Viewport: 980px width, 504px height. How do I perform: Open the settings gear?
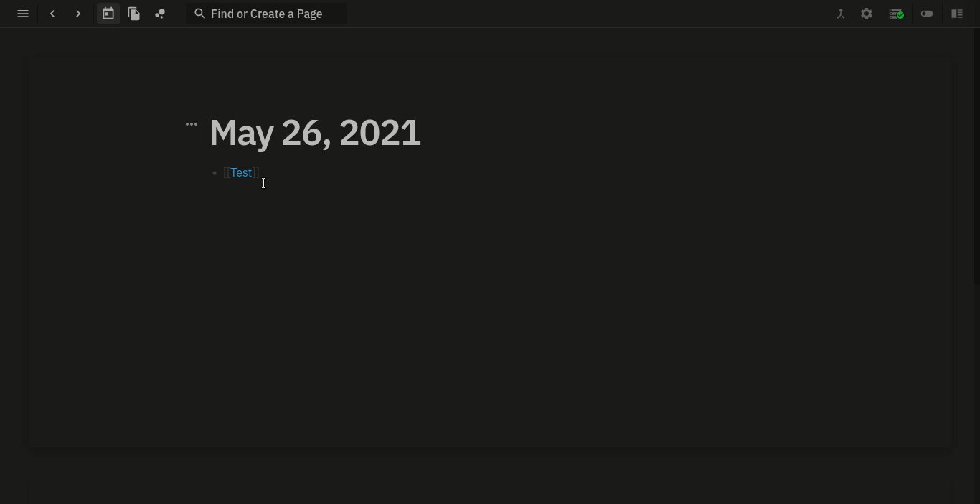pos(867,14)
